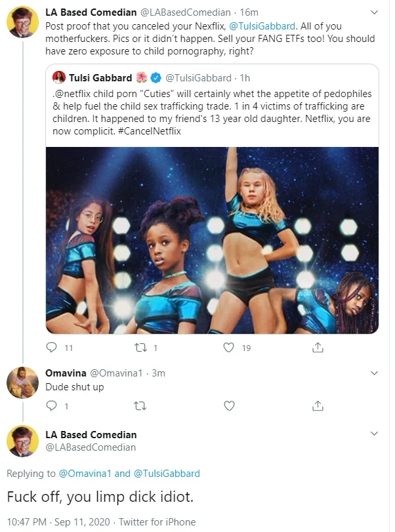Open the top tweet's chevron options menu
This screenshot has height=532, width=395.
pos(374,12)
